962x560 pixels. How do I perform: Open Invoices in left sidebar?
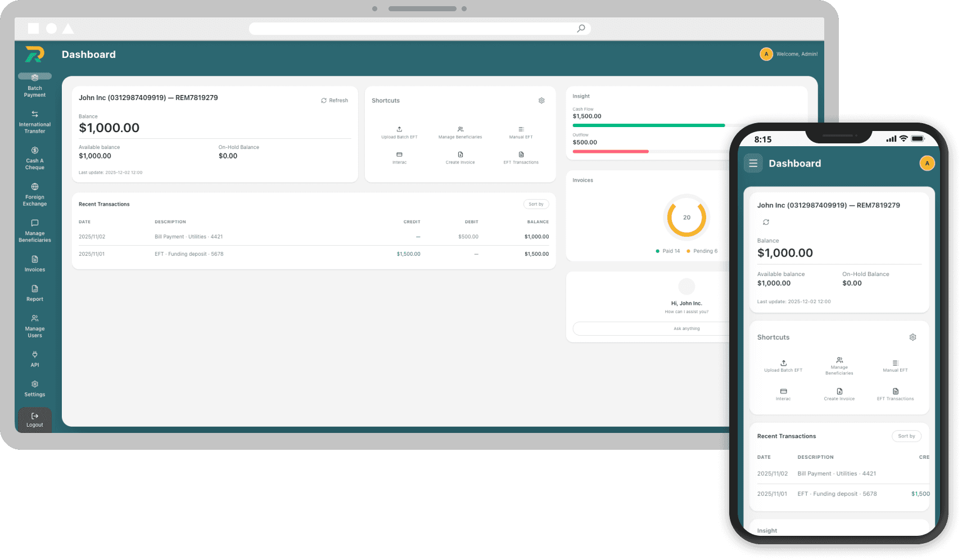(x=35, y=264)
